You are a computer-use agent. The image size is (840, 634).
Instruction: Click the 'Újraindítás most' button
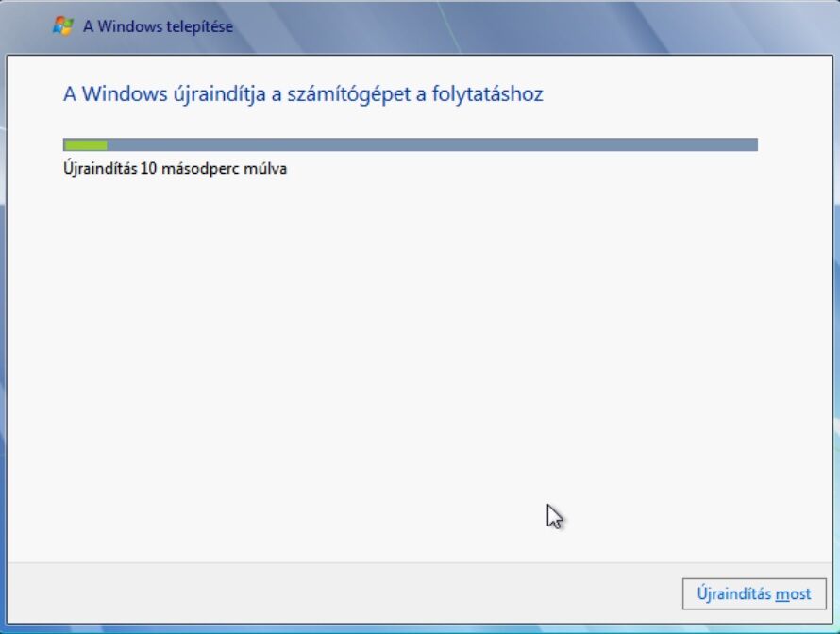click(754, 593)
